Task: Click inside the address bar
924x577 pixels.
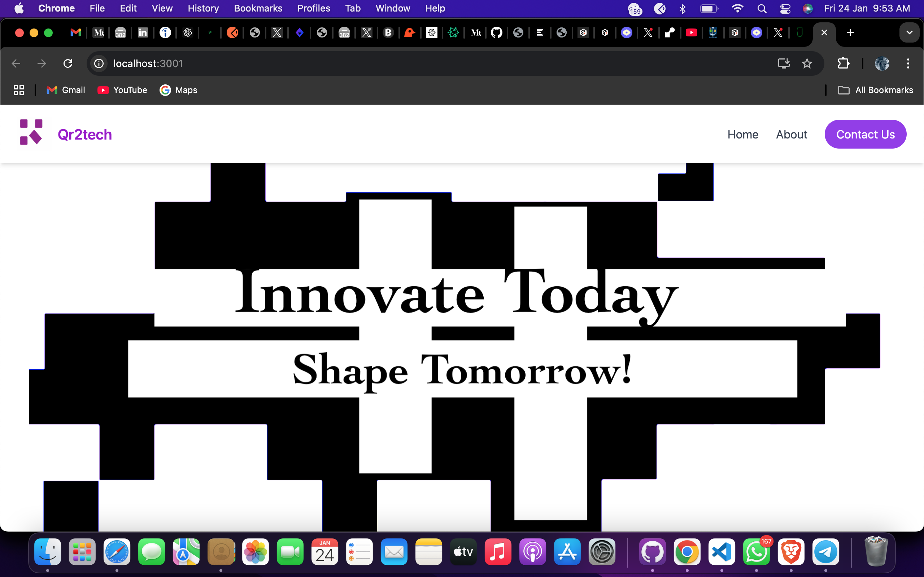Action: [x=267, y=63]
